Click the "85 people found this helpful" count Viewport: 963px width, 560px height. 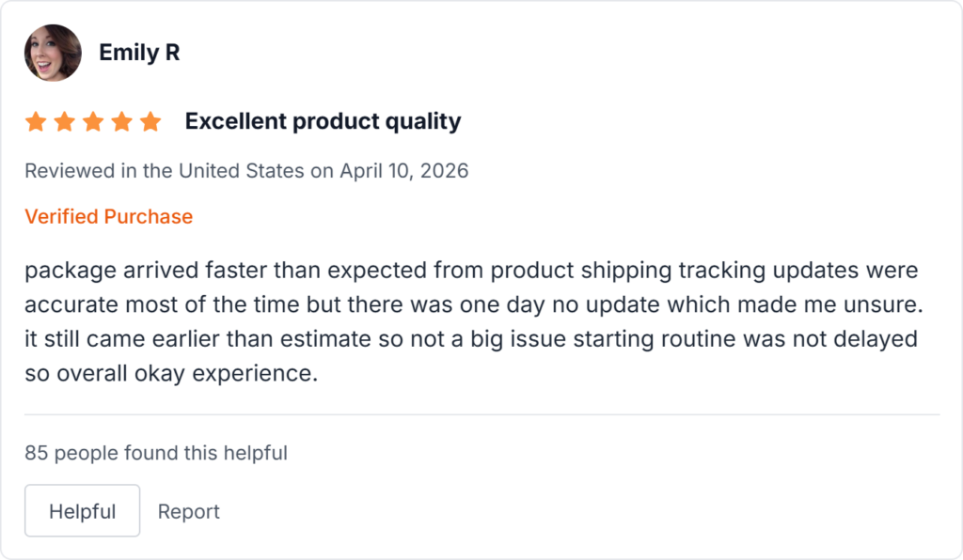pyautogui.click(x=156, y=453)
